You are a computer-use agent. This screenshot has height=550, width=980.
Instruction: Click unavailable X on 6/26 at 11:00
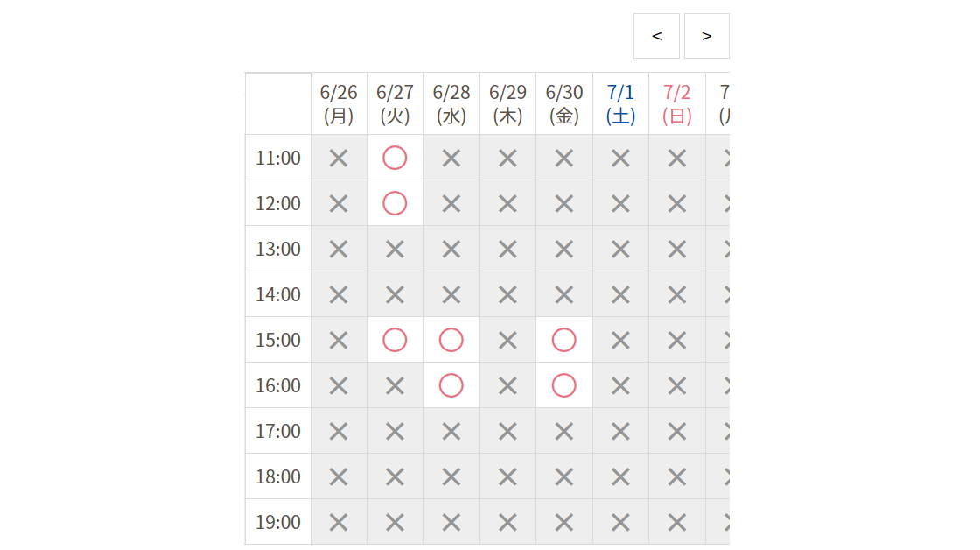339,158
